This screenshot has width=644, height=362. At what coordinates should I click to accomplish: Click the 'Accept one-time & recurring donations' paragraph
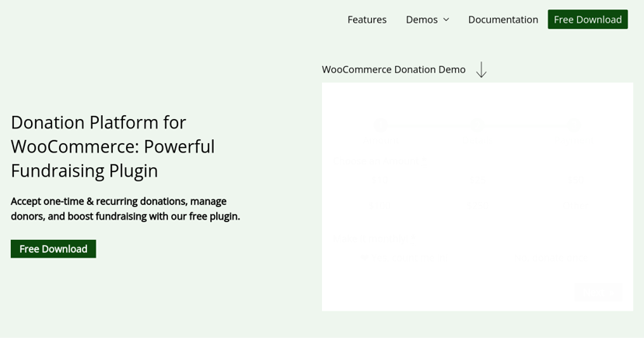125,209
